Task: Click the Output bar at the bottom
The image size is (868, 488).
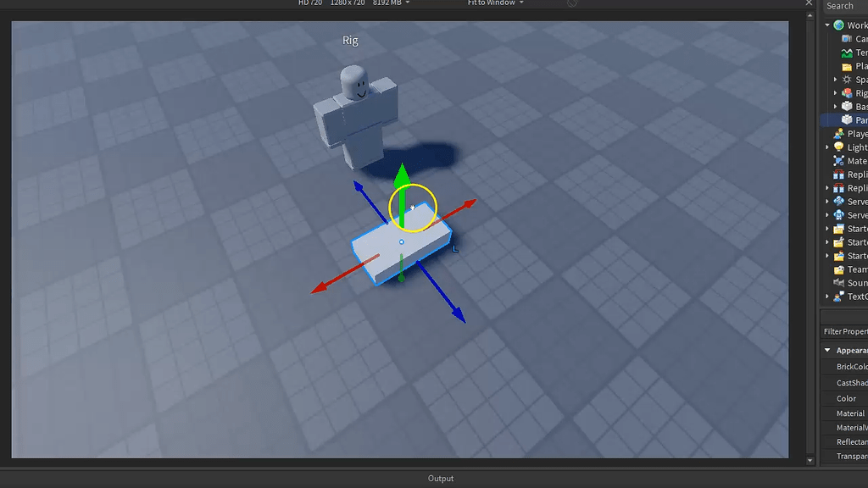Action: (441, 478)
